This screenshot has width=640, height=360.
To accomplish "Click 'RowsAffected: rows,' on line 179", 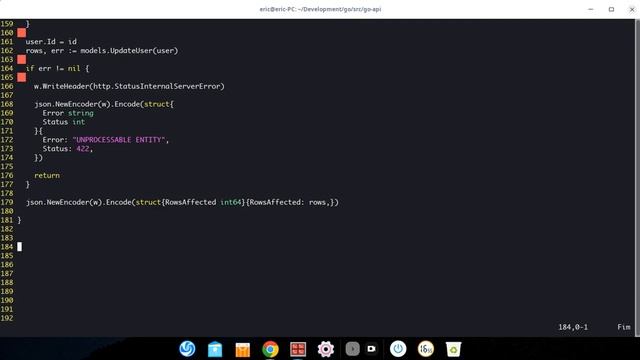I will tap(290, 202).
